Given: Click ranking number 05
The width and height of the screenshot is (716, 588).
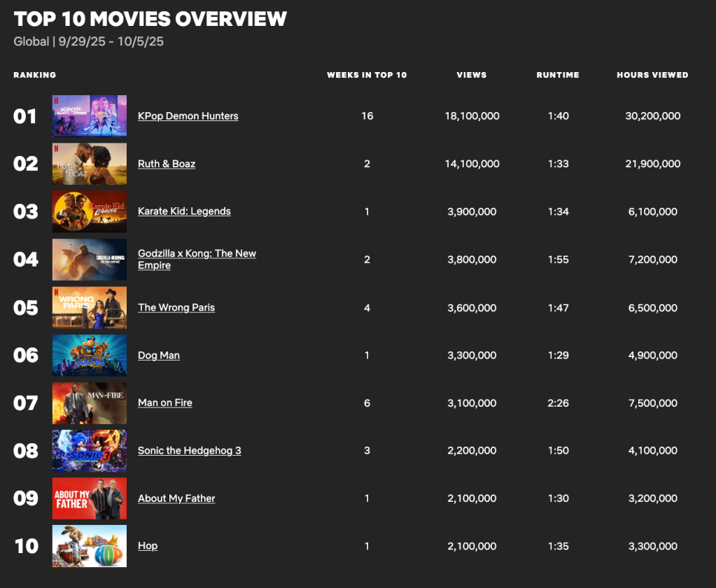Looking at the screenshot, I should [x=26, y=308].
